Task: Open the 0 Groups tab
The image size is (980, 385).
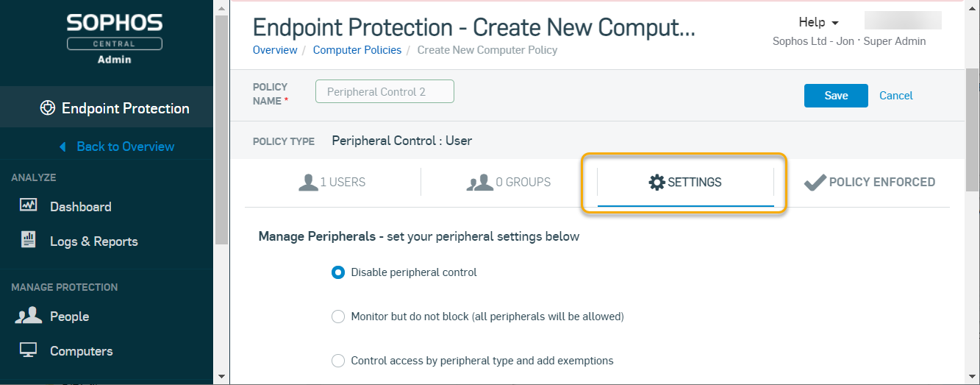Action: coord(509,182)
